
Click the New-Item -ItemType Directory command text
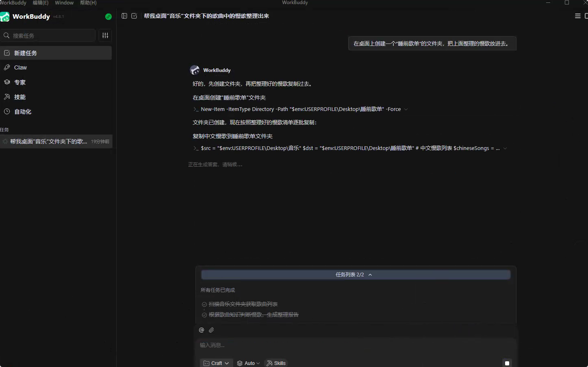click(x=301, y=109)
